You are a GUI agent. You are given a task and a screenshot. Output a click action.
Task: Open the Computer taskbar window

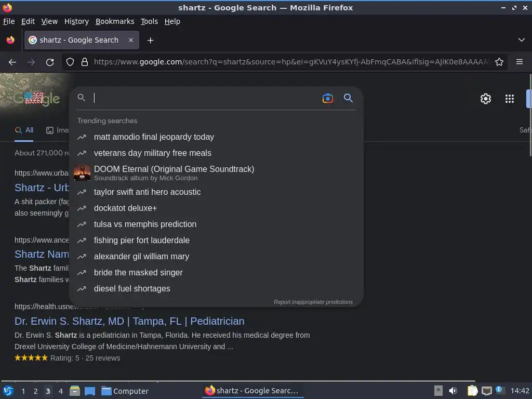(x=125, y=391)
